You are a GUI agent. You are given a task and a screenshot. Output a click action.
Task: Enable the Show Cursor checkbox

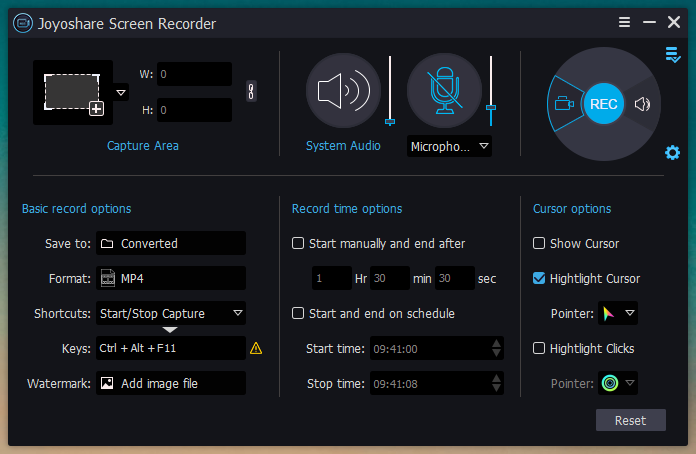(539, 243)
